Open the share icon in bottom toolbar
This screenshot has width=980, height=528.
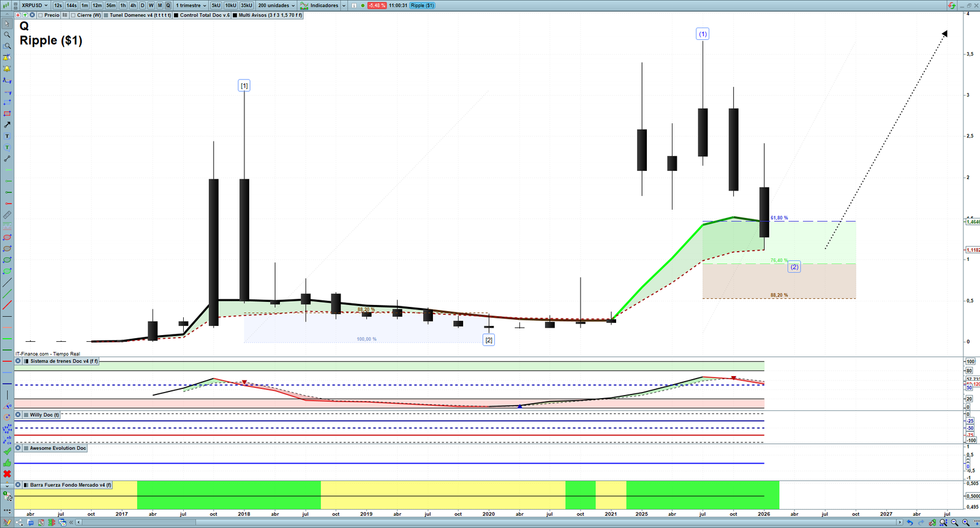tap(20, 522)
